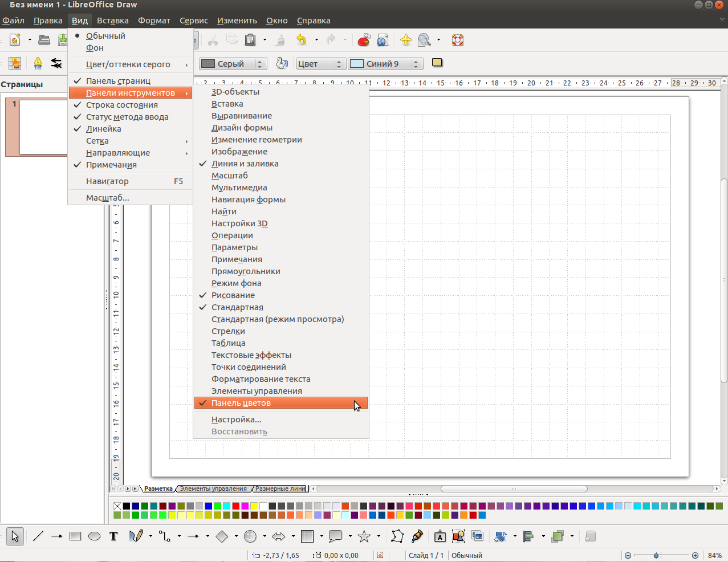Enable the Текстовые эффекты toolbar
The image size is (728, 562).
281,355
